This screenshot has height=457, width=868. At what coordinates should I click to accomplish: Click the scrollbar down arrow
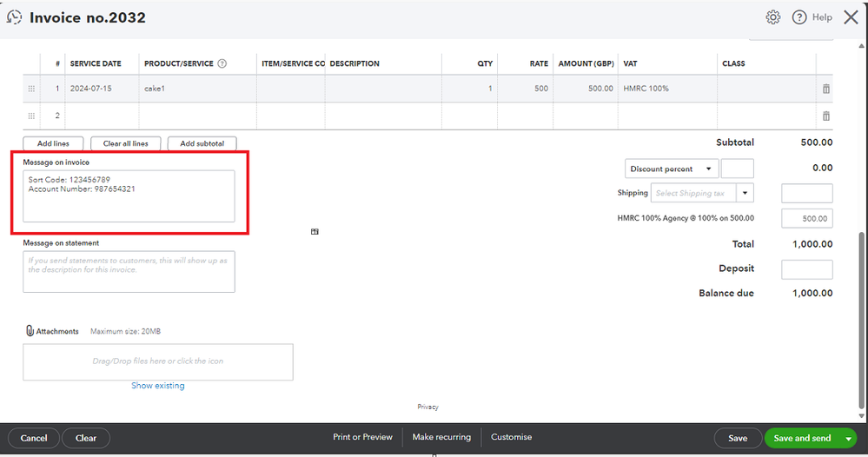861,416
